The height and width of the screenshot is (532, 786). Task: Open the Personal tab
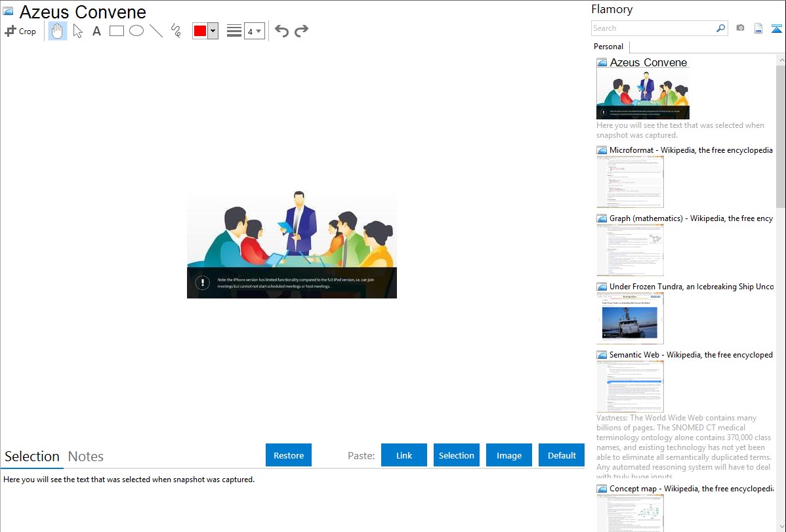(x=609, y=47)
